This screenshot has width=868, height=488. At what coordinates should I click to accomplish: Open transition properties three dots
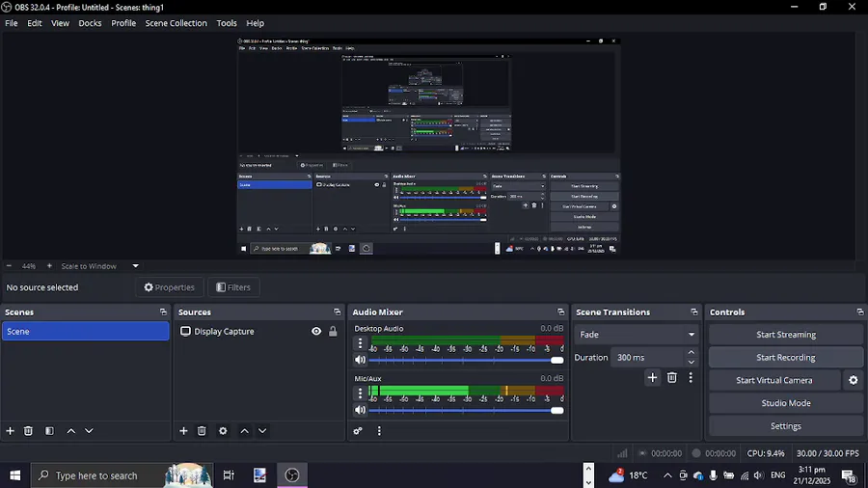click(x=691, y=377)
